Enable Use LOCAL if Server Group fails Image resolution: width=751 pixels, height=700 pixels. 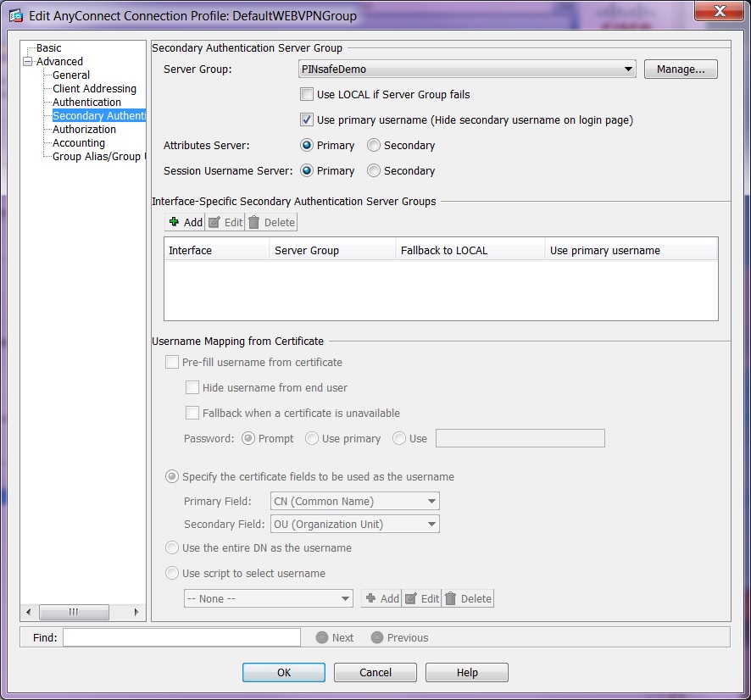tap(306, 94)
